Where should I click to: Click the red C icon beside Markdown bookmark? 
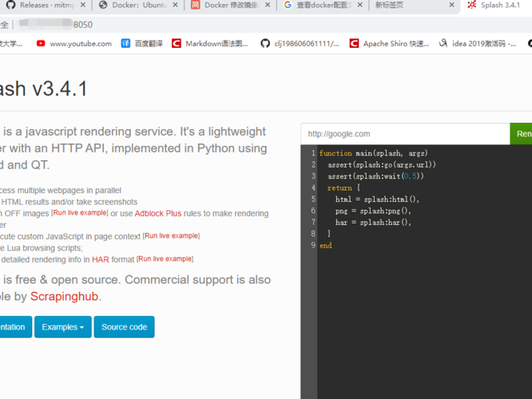176,43
